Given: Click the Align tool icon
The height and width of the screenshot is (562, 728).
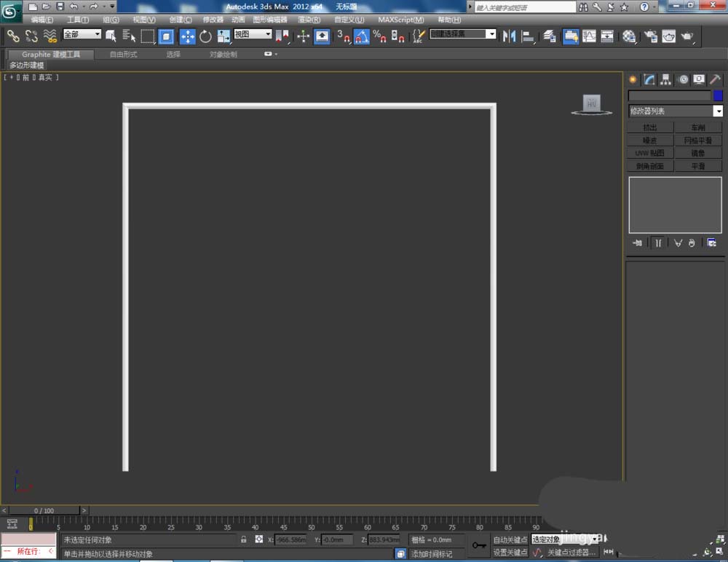Looking at the screenshot, I should 527,36.
